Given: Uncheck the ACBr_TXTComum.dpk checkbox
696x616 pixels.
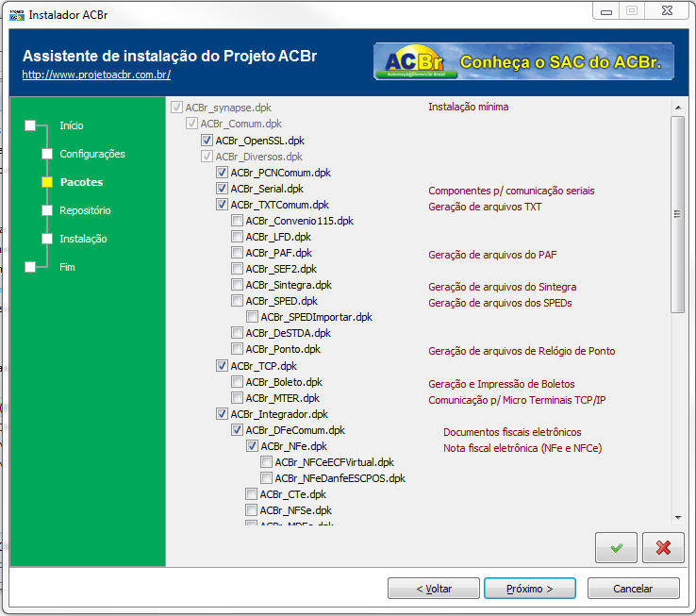Looking at the screenshot, I should click(x=222, y=205).
